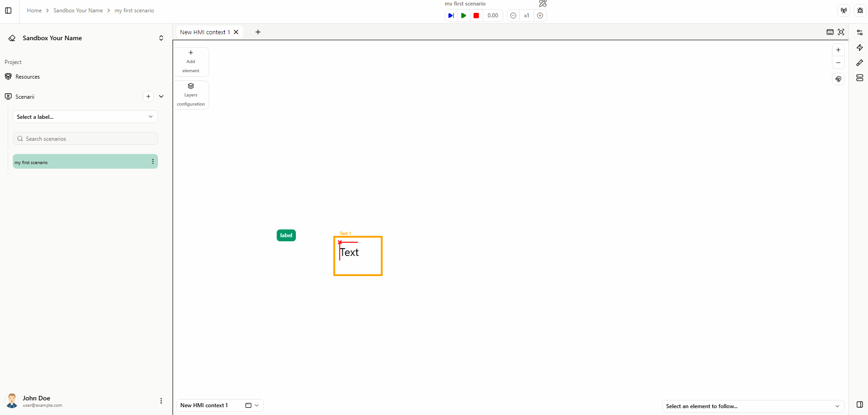
Task: Add a new HMI context tab
Action: coord(258,32)
